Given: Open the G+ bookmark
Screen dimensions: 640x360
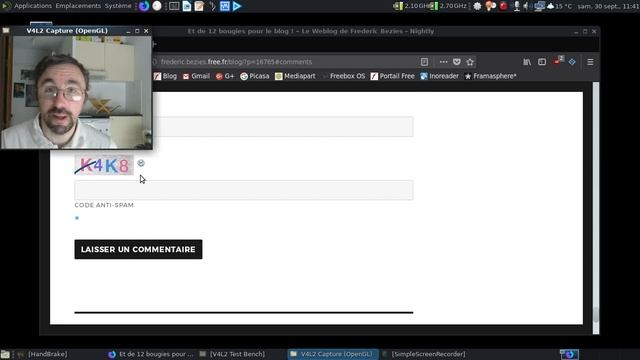Looking at the screenshot, I should (x=225, y=76).
